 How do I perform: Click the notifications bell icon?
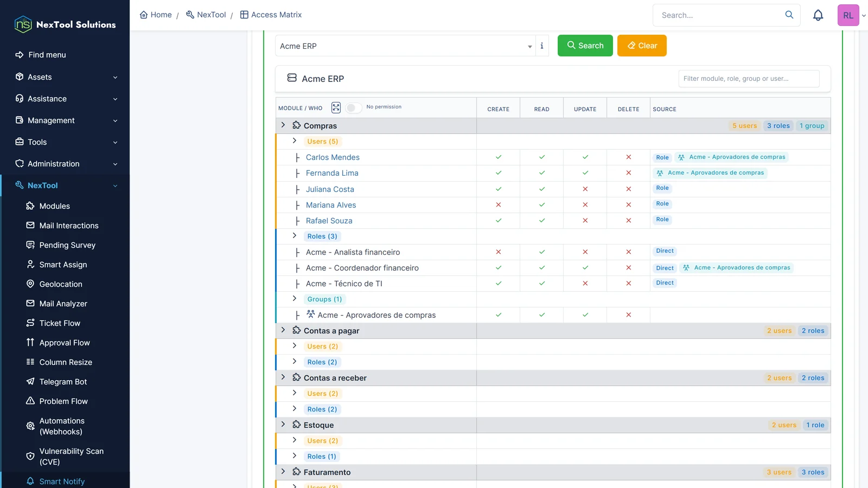click(x=818, y=15)
